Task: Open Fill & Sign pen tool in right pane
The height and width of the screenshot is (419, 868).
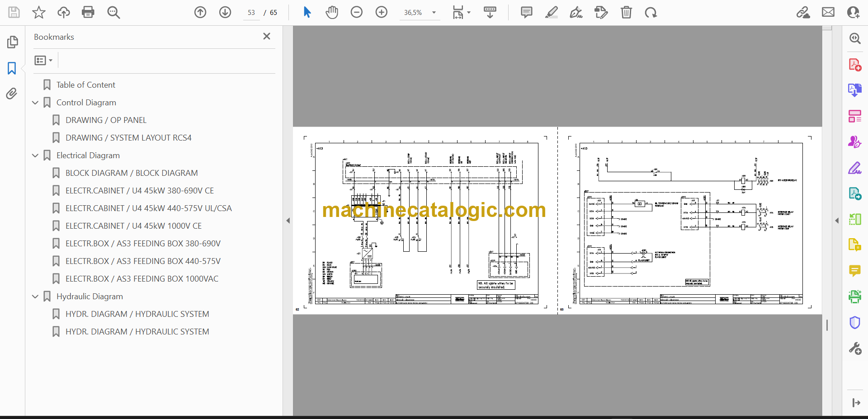Action: [855, 168]
